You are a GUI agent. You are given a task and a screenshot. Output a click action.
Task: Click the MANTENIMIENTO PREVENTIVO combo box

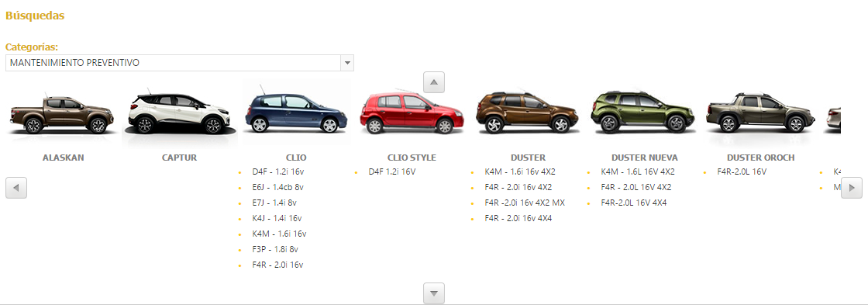click(x=179, y=63)
